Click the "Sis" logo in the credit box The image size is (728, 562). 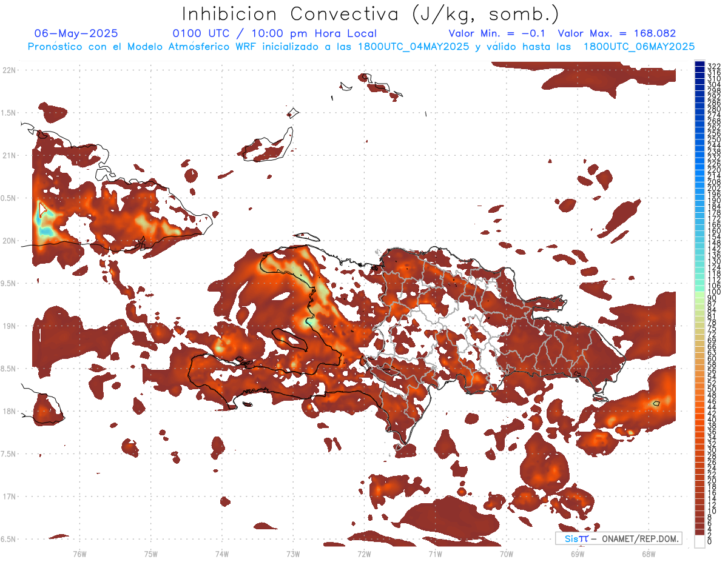pyautogui.click(x=572, y=538)
